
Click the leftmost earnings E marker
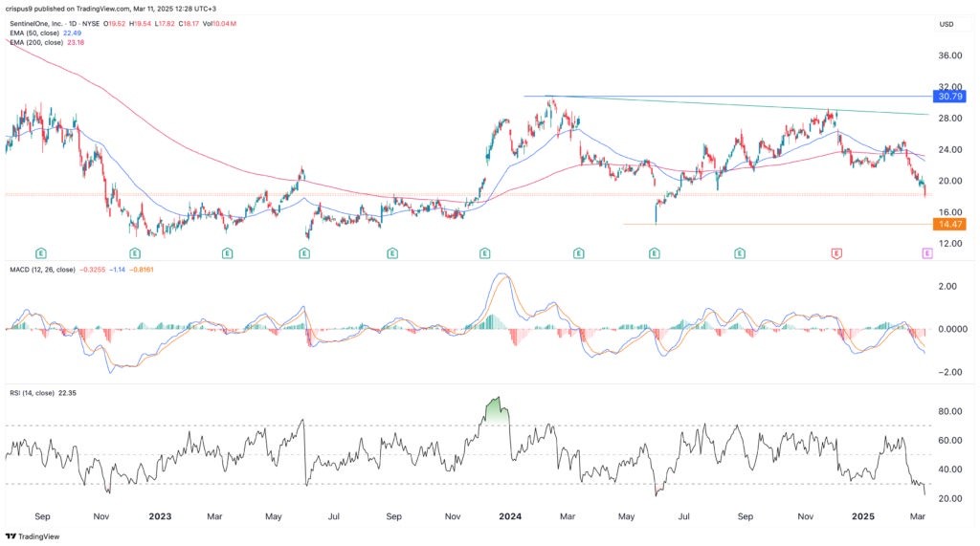[40, 253]
